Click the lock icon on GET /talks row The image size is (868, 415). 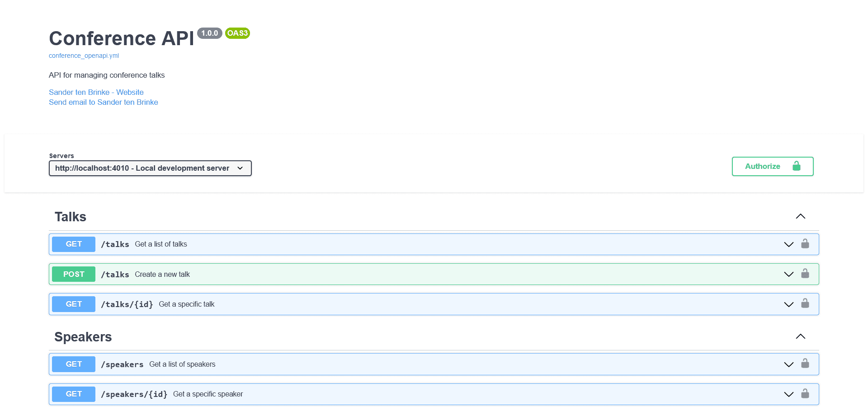(805, 244)
